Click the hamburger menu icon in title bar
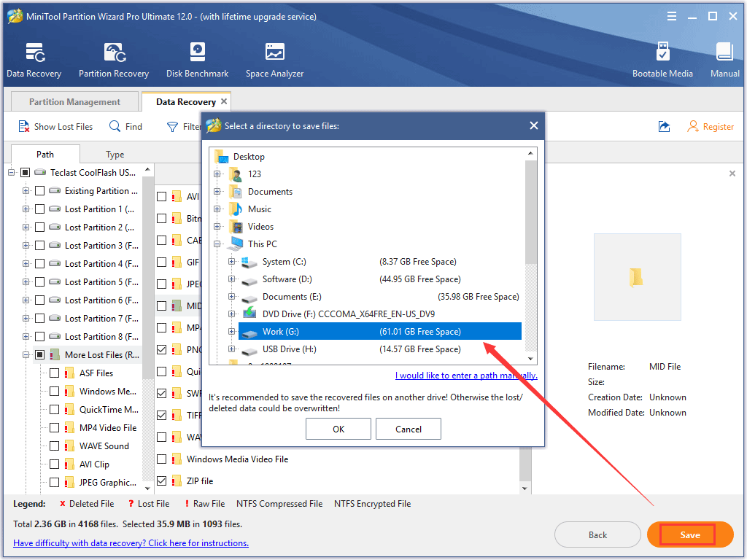The height and width of the screenshot is (560, 747). [x=672, y=17]
